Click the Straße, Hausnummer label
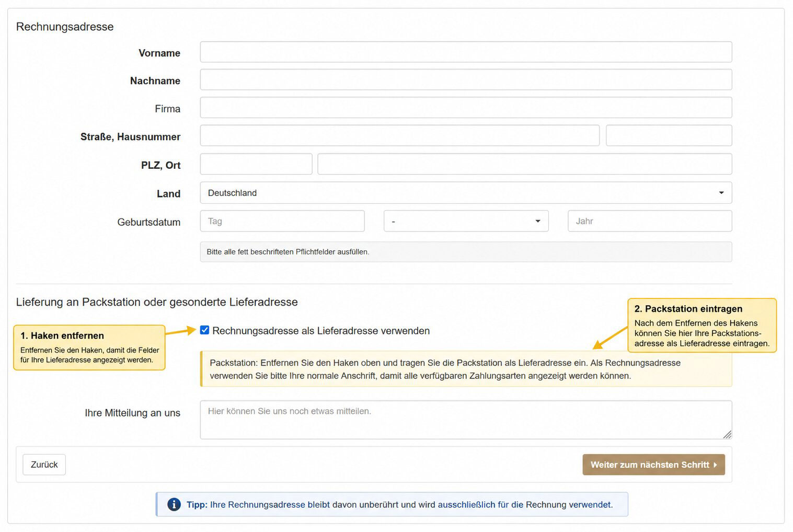 click(130, 137)
